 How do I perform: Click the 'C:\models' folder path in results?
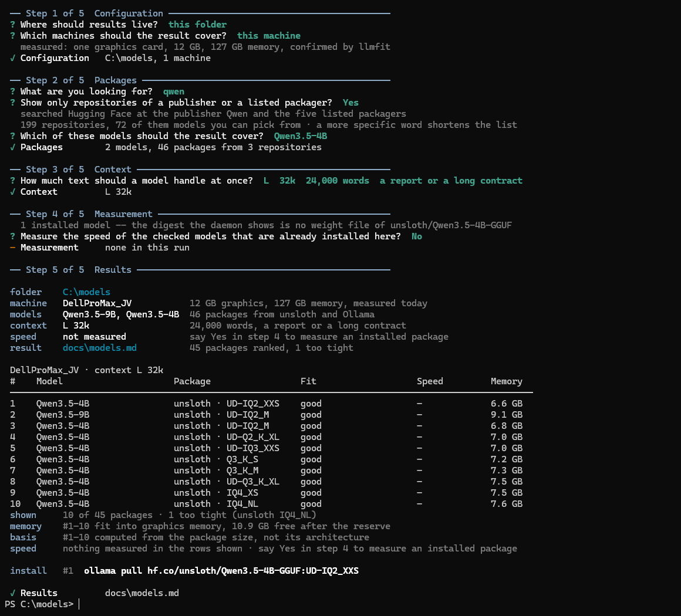point(86,292)
